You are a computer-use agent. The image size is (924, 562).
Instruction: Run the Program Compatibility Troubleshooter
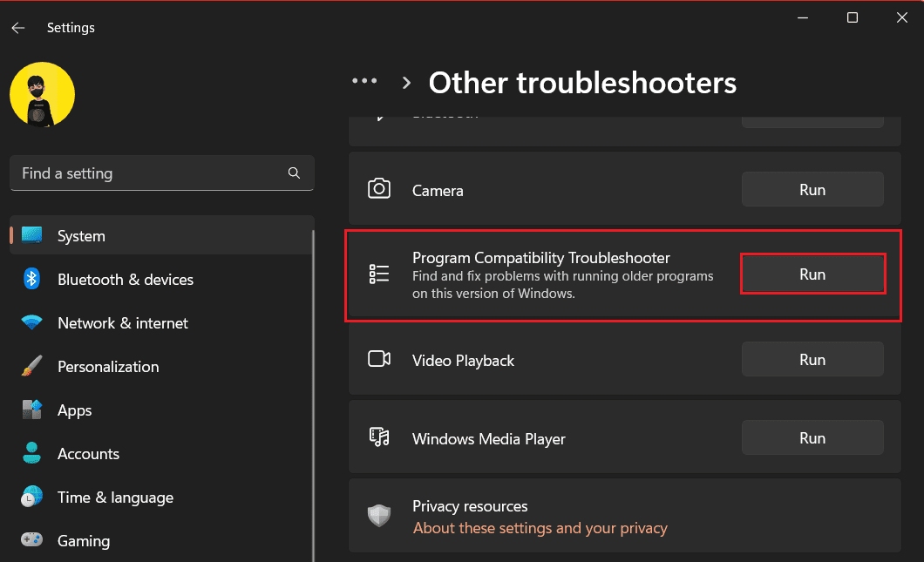coord(812,274)
